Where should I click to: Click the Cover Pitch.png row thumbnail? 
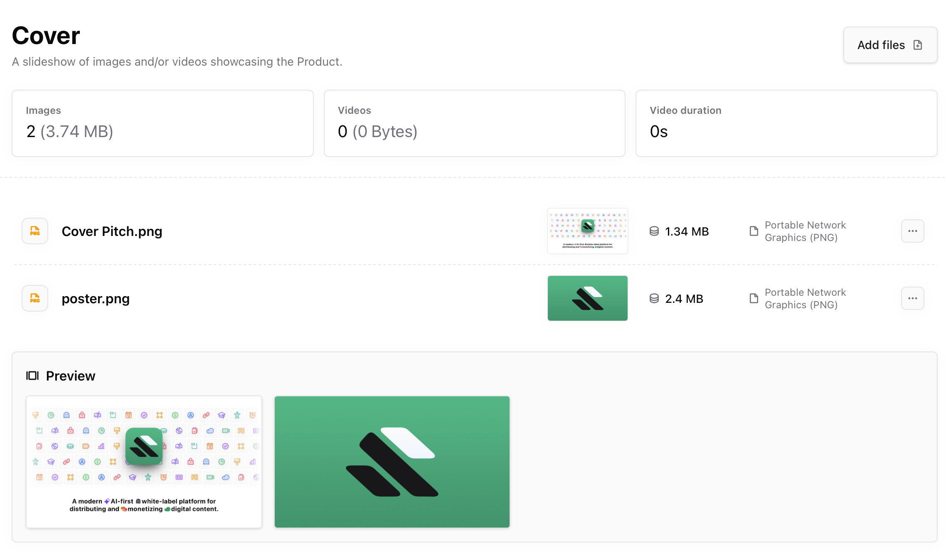tap(587, 231)
